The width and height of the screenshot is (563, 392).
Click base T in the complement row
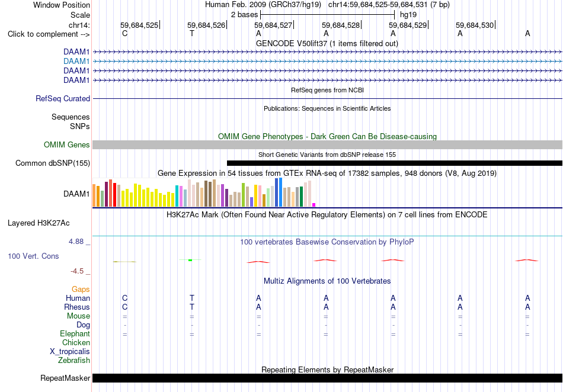(192, 34)
